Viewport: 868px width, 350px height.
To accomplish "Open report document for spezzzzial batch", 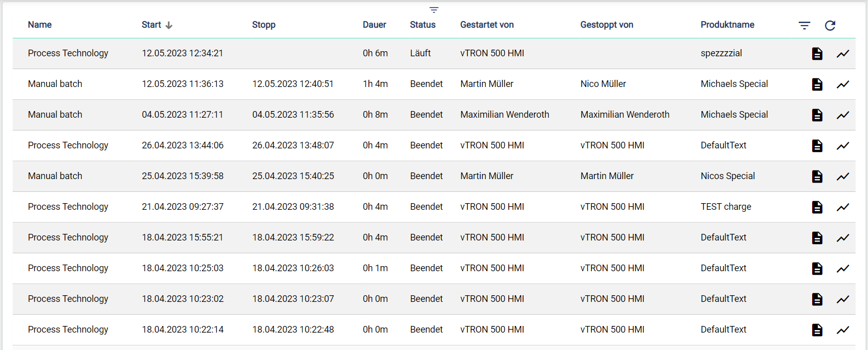I will pyautogui.click(x=817, y=54).
